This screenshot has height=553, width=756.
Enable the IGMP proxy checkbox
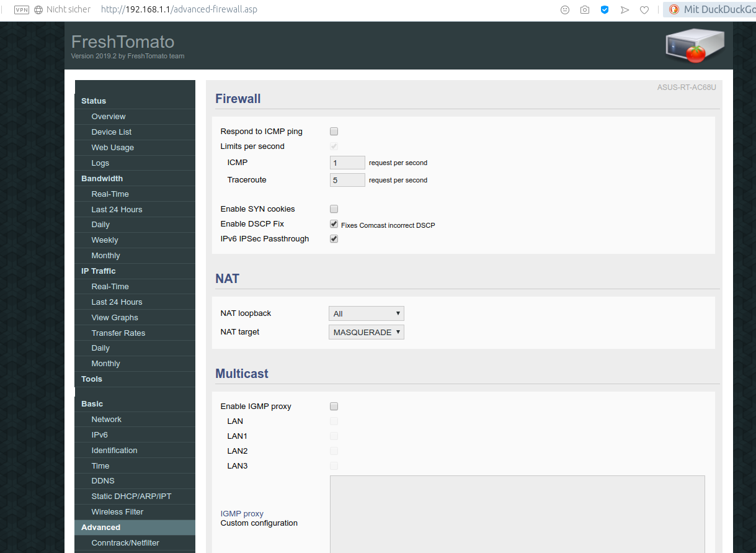(x=334, y=406)
